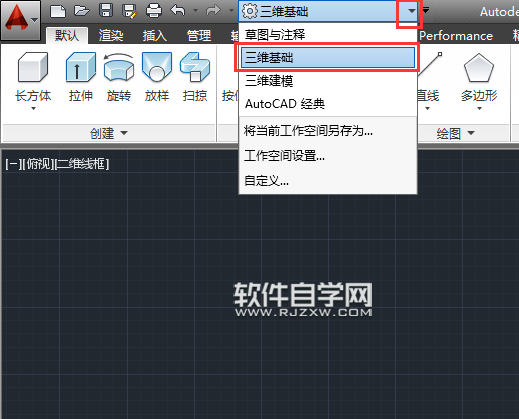This screenshot has width=519, height=419.
Task: Select the 扫掠 sweep tool
Action: tap(195, 77)
